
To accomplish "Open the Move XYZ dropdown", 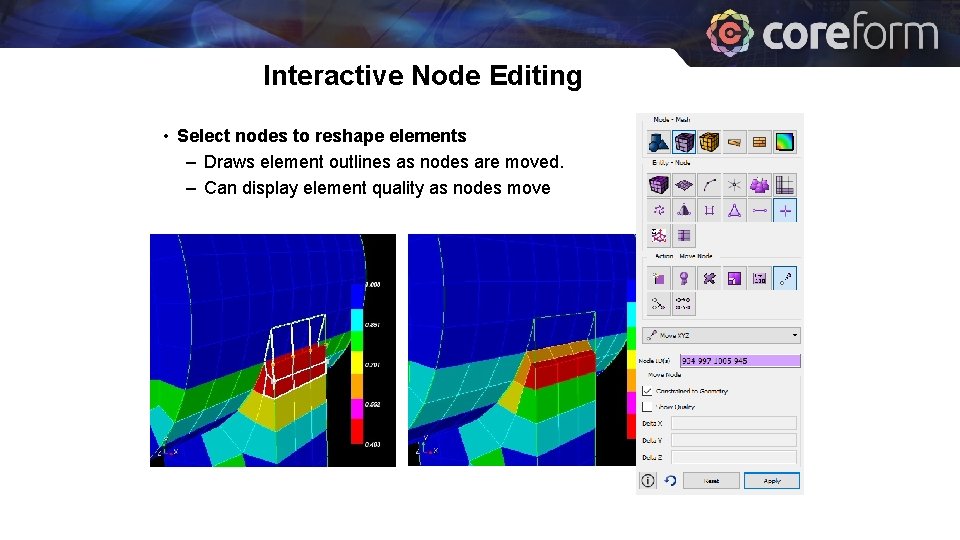I will (x=721, y=335).
